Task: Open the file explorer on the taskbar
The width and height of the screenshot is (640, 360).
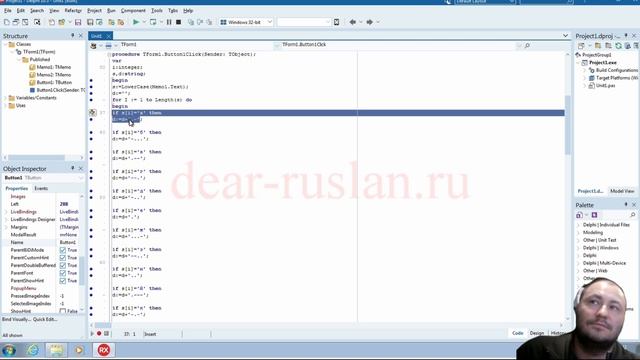Action: coord(56,350)
